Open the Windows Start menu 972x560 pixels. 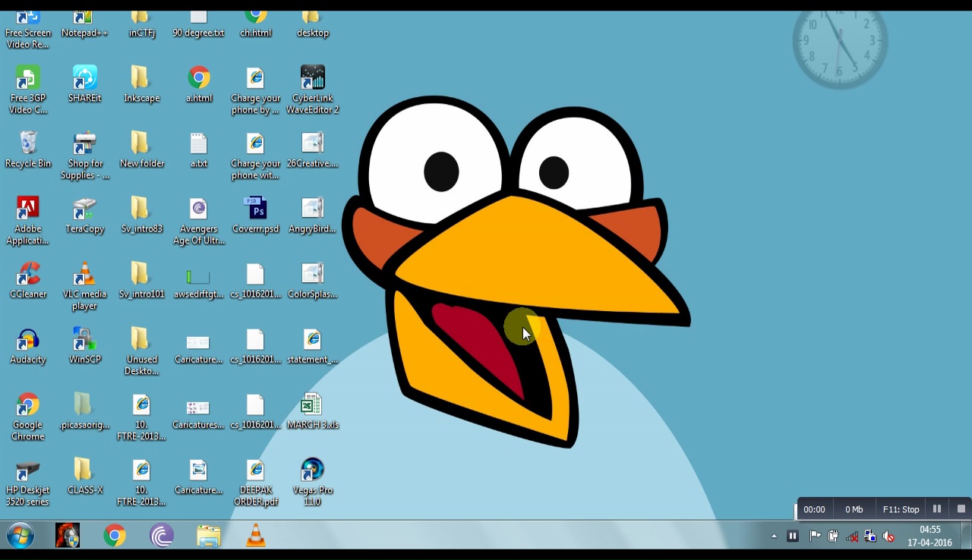pyautogui.click(x=21, y=536)
